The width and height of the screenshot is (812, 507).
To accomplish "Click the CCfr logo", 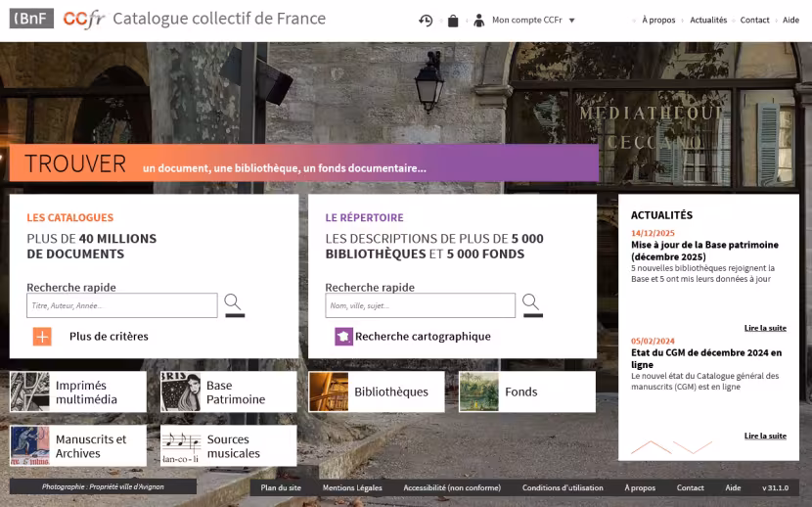I will 84,20.
